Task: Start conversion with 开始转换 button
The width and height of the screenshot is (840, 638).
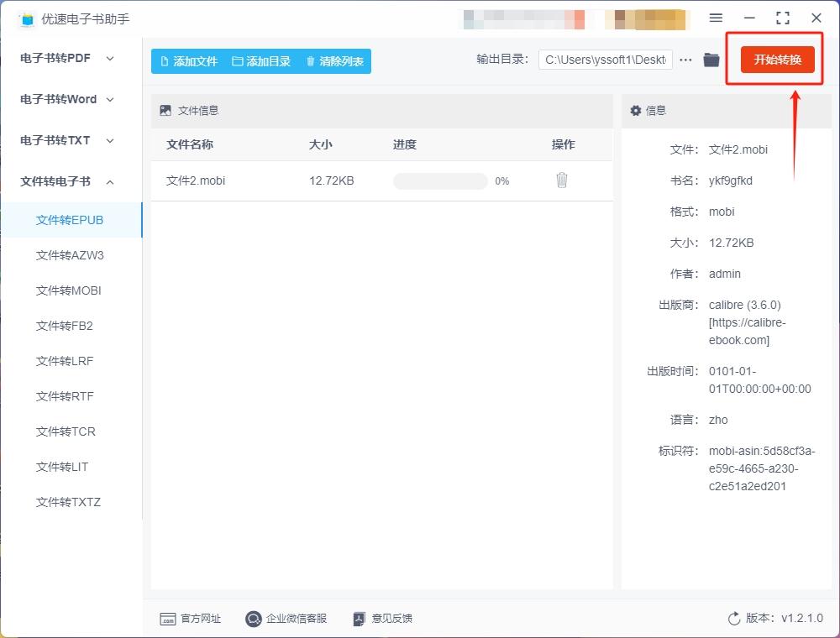Action: (x=777, y=60)
